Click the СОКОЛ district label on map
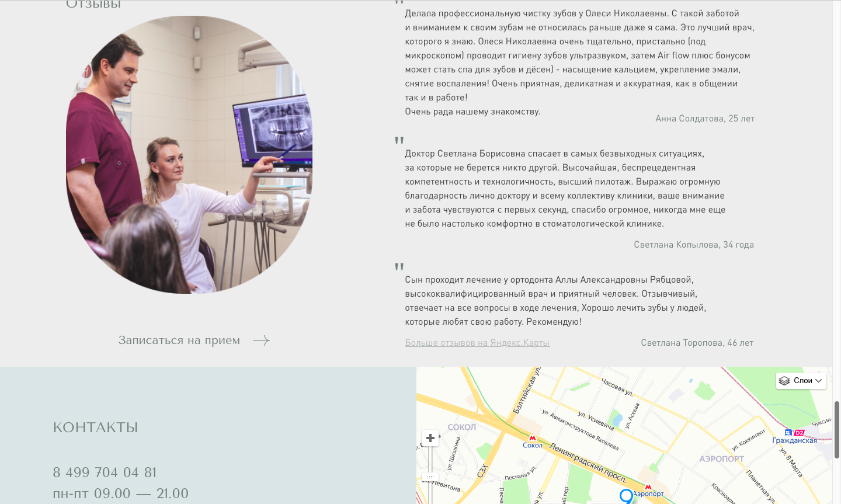The image size is (841, 504). 462,427
